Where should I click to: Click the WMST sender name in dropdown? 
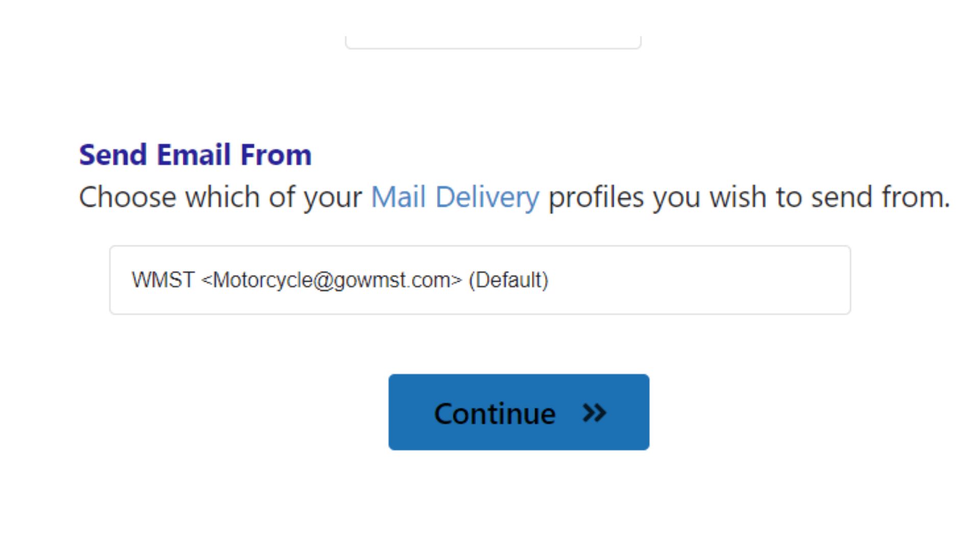[163, 280]
